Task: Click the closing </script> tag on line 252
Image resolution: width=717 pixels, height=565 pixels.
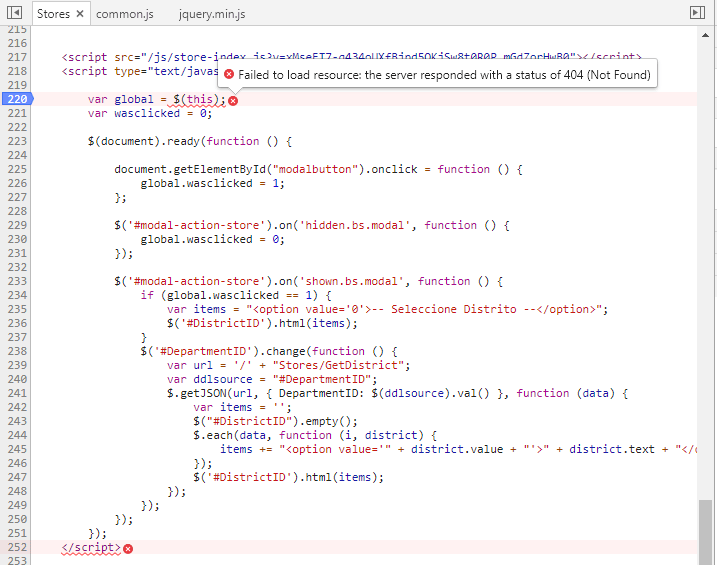Action: pyautogui.click(x=91, y=547)
